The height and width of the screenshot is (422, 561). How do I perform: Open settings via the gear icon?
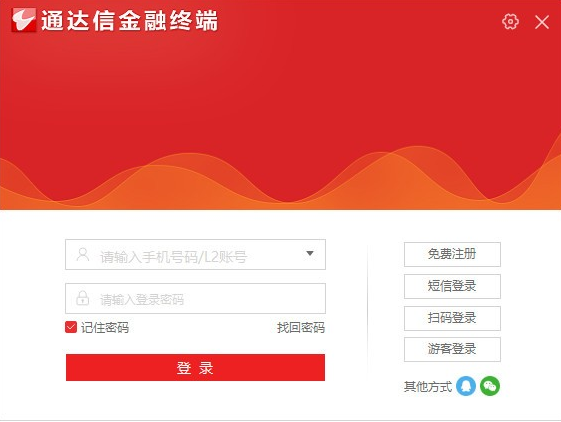510,21
